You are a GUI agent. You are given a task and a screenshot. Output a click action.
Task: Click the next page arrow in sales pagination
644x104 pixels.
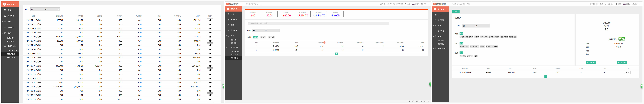[x=340, y=54]
